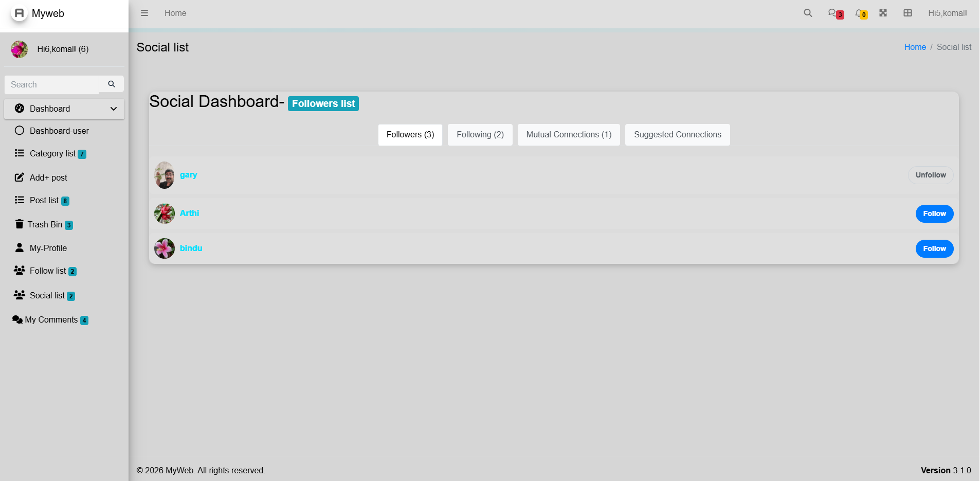Click the My-Profile person icon
The image size is (980, 481).
(x=20, y=247)
